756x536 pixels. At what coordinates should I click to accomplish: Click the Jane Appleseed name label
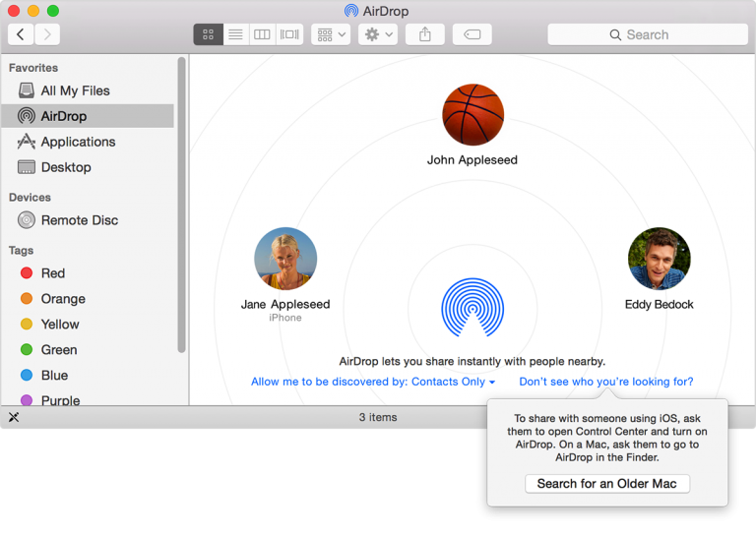coord(285,304)
